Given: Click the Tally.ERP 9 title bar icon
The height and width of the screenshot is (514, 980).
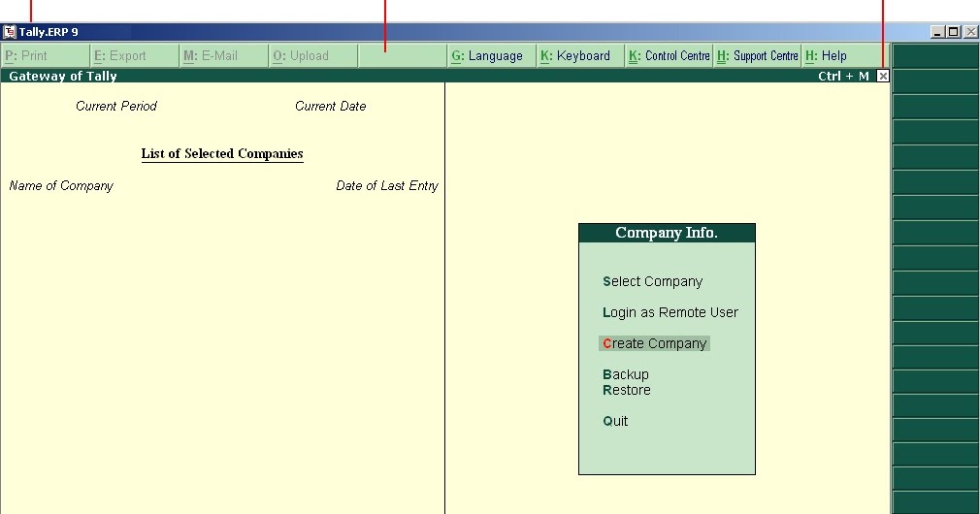Looking at the screenshot, I should [10, 32].
